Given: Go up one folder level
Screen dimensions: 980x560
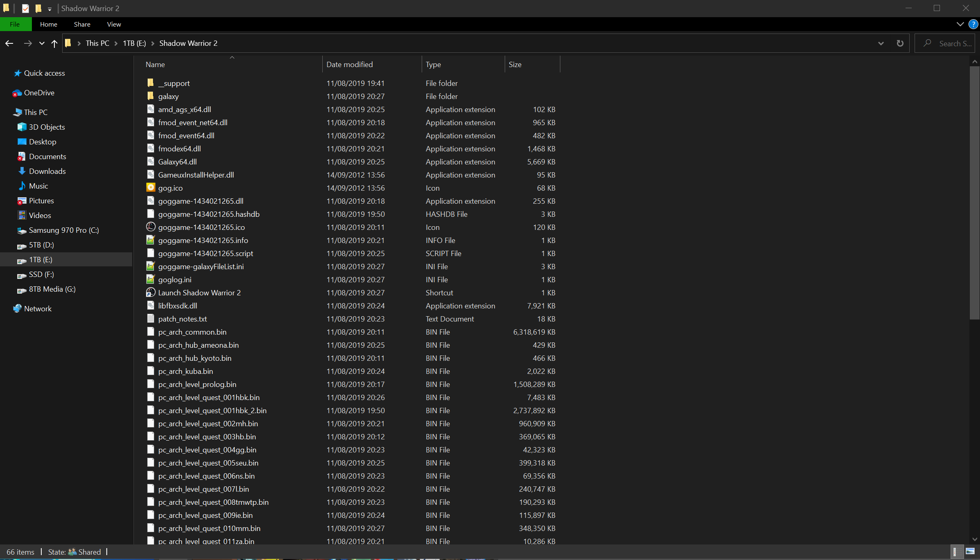Looking at the screenshot, I should 54,43.
